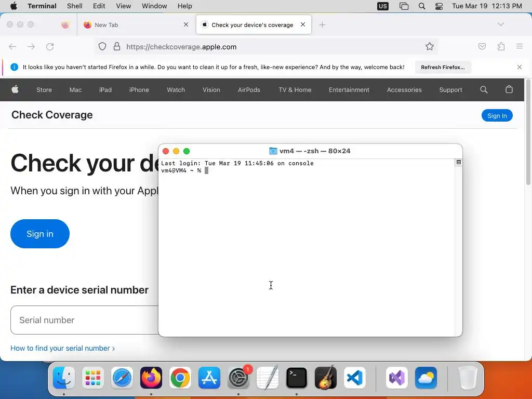Viewport: 532px width, 399px height.
Task: Save page to Pocket
Action: click(x=482, y=46)
